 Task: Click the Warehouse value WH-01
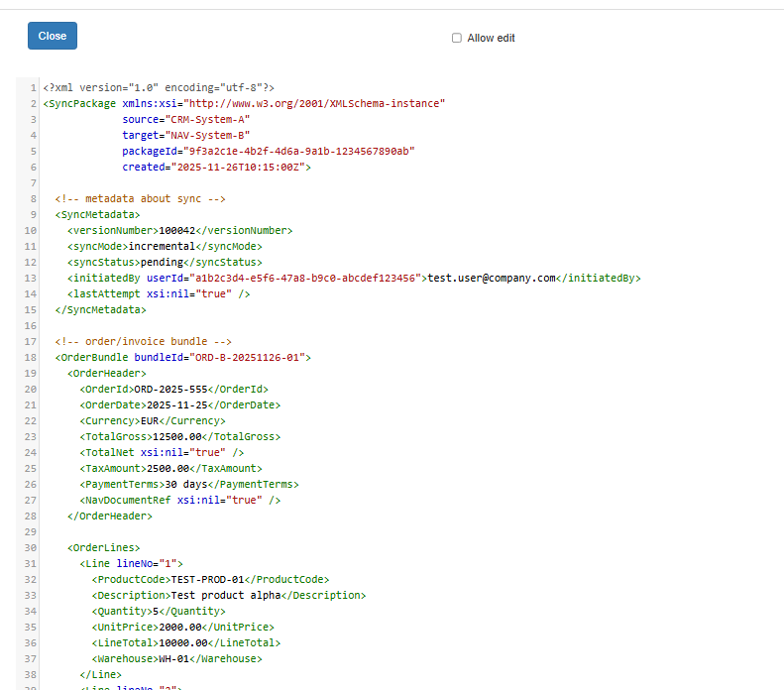pyautogui.click(x=174, y=659)
